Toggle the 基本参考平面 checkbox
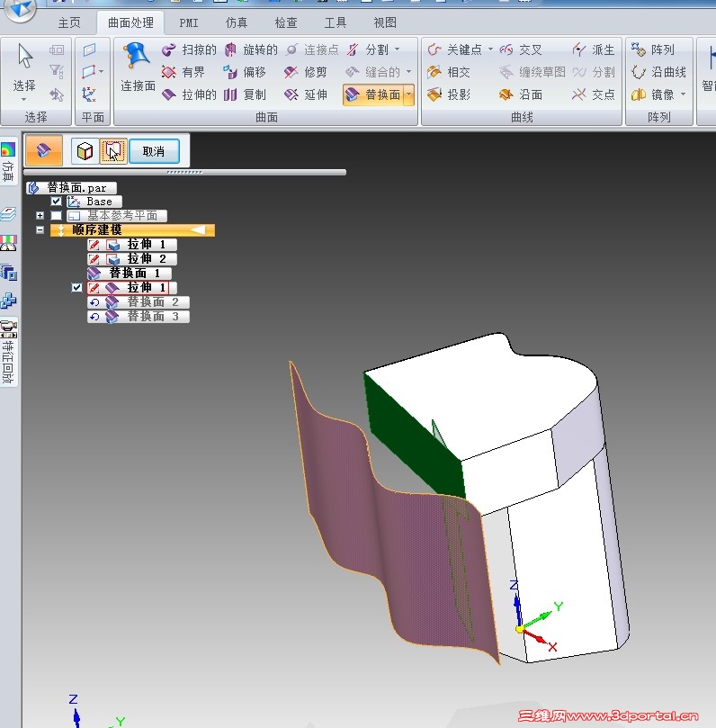This screenshot has height=728, width=716. coord(56,215)
